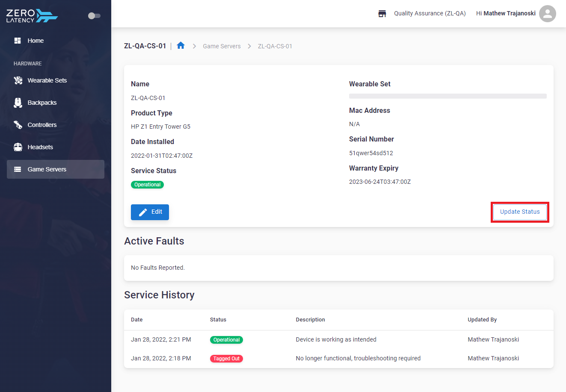The height and width of the screenshot is (392, 566).
Task: Click the ZL-QA-CS-01 page title
Action: click(x=145, y=46)
